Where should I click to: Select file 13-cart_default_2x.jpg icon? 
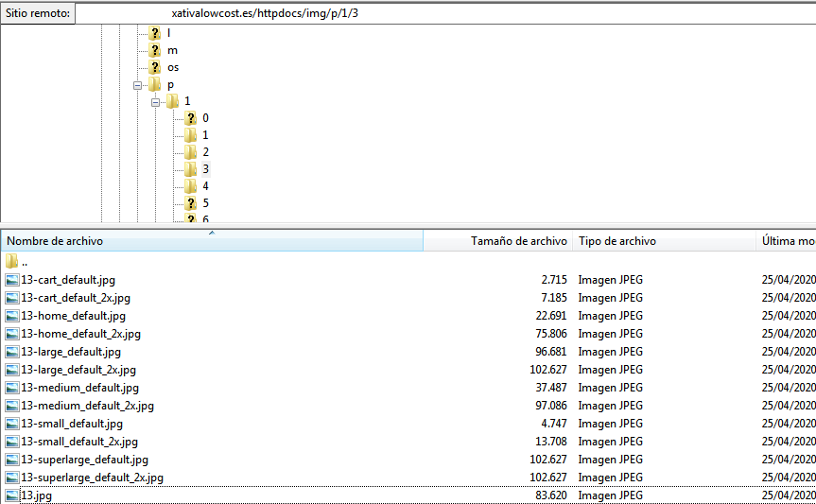point(12,299)
